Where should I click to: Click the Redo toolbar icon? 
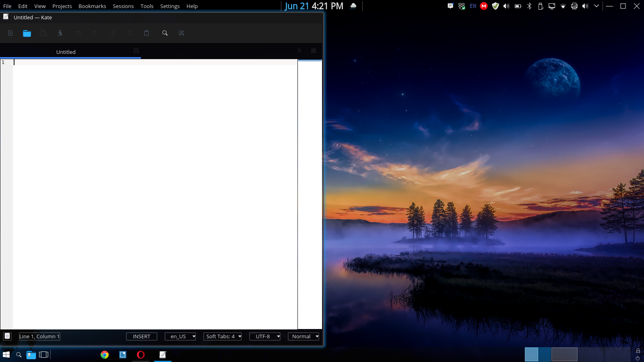pos(95,33)
